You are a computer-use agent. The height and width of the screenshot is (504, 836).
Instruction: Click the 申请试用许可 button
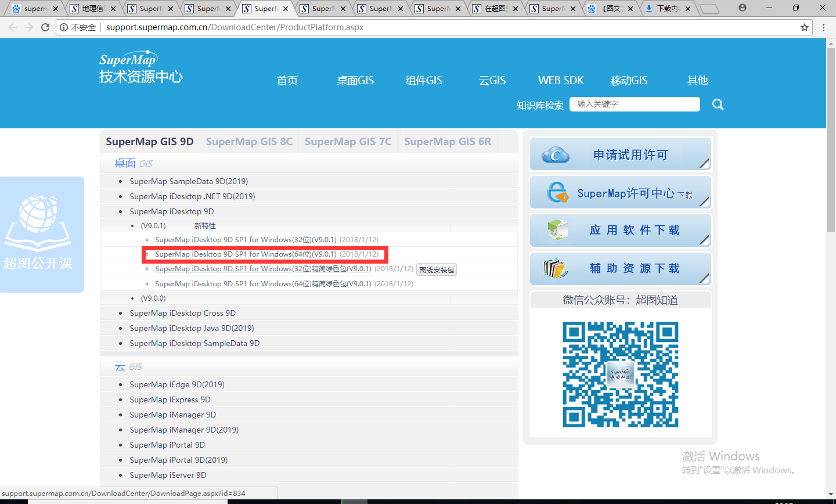621,154
